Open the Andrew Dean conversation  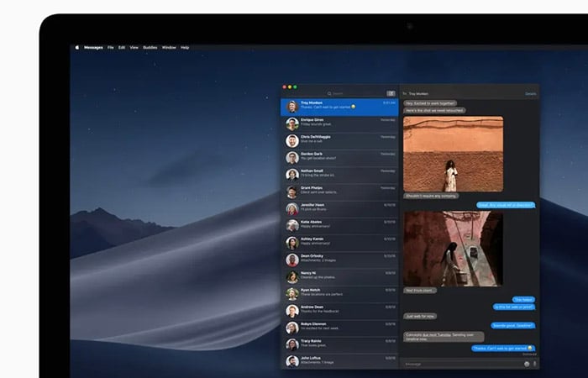tap(339, 312)
